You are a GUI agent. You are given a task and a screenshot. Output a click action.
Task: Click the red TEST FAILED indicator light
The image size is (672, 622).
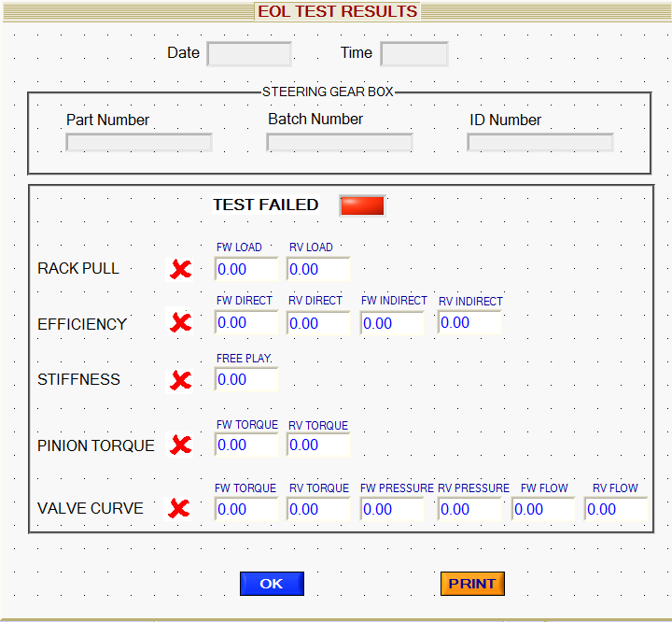362,205
